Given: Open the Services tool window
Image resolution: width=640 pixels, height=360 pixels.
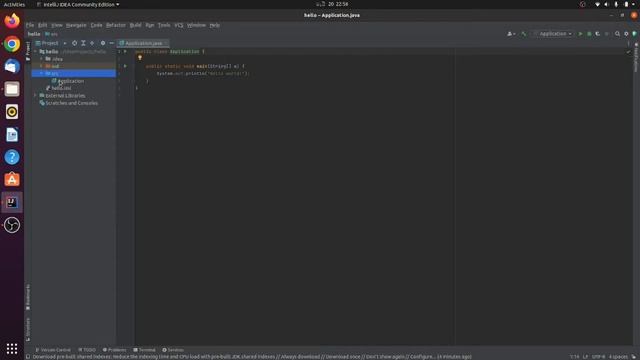Looking at the screenshot, I should 173,350.
